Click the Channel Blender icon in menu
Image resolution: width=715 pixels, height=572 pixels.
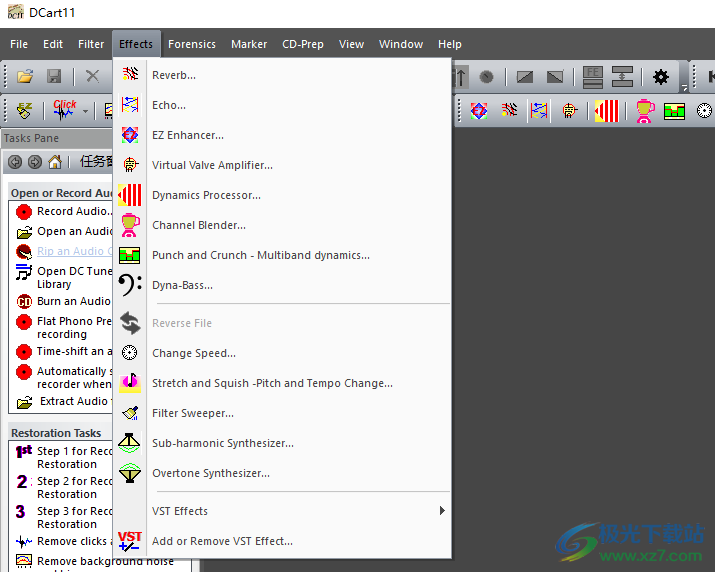(x=130, y=225)
